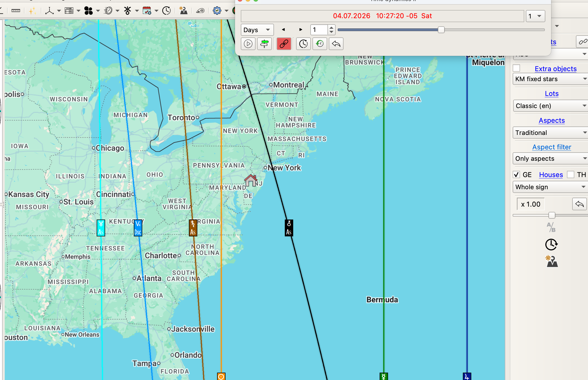Click the Saturn As line marker
This screenshot has height=380, width=588.
193,228
